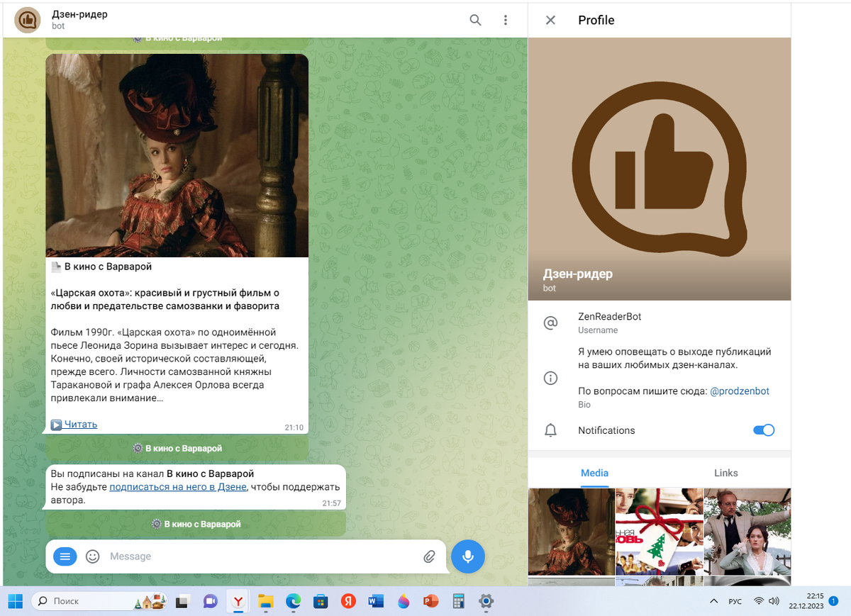Open the emoji picker

pos(93,556)
